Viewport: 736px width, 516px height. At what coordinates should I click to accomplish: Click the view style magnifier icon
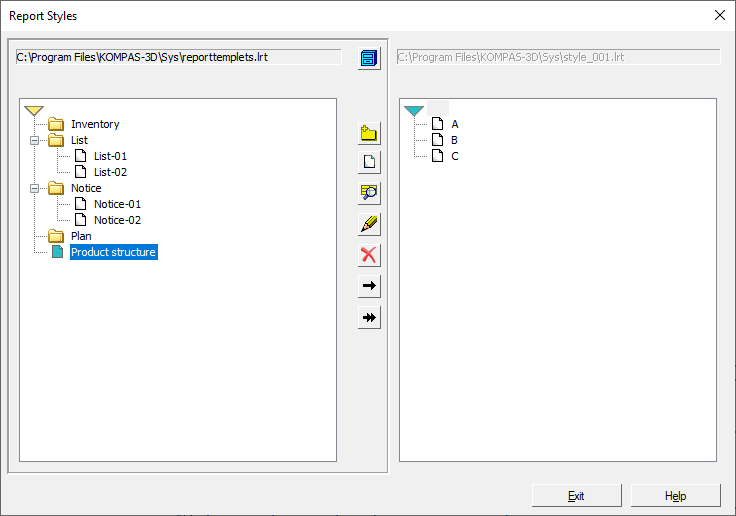pos(369,193)
